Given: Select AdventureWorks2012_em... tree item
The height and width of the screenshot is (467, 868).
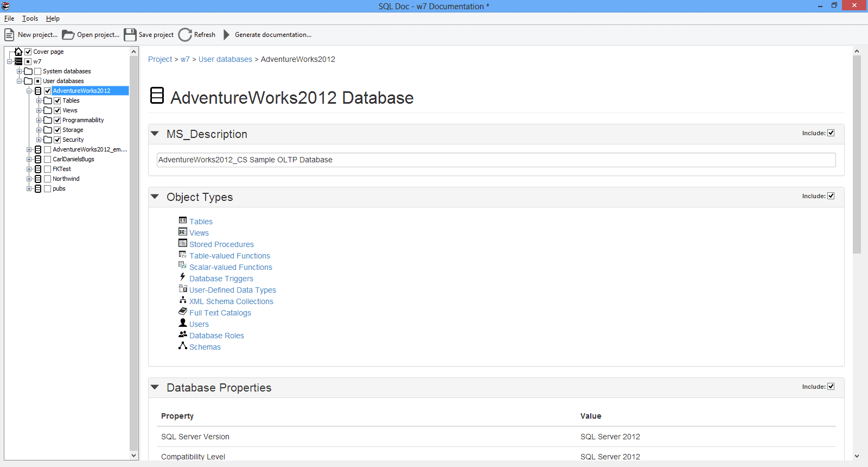Looking at the screenshot, I should click(x=90, y=149).
